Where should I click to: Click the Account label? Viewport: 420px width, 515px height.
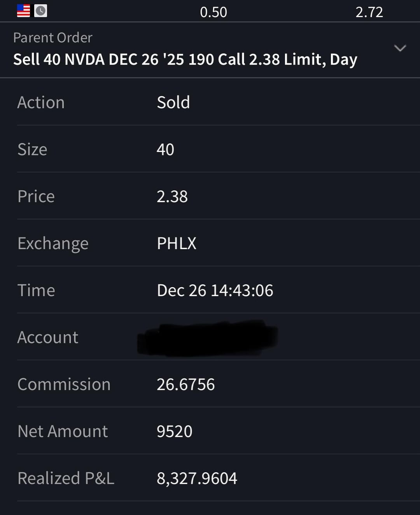coord(48,337)
